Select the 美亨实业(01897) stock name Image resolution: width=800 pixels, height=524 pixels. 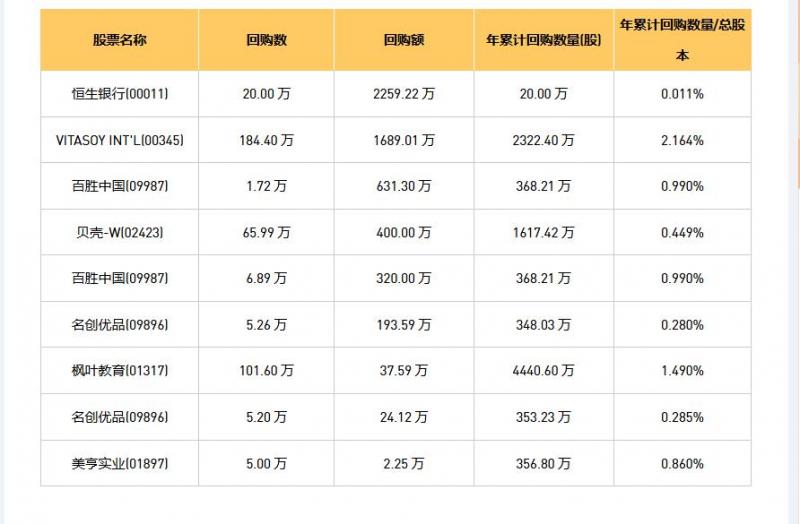pos(119,464)
